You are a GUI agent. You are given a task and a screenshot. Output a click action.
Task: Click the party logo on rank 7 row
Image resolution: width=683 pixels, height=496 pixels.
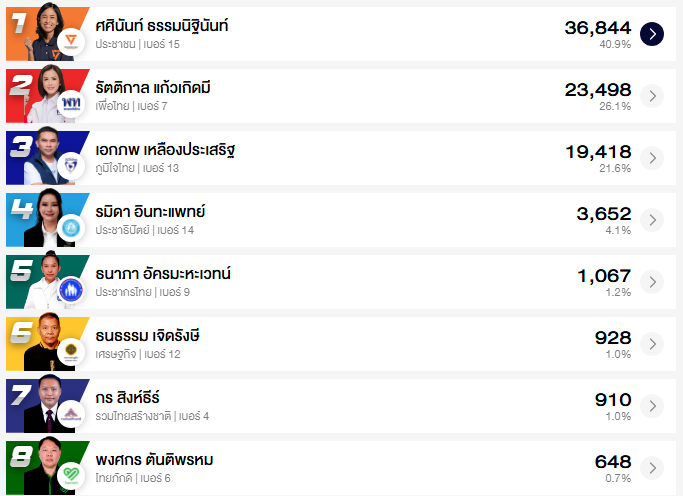click(x=71, y=414)
